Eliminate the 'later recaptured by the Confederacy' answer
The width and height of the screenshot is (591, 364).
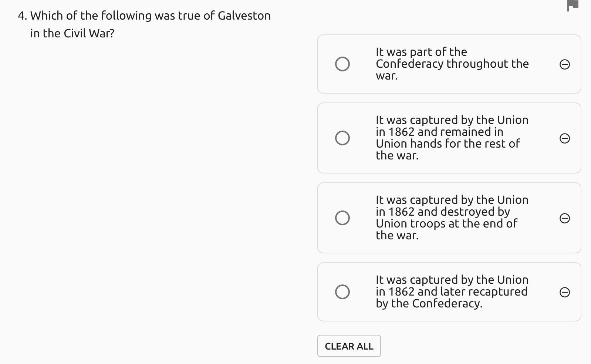click(564, 292)
